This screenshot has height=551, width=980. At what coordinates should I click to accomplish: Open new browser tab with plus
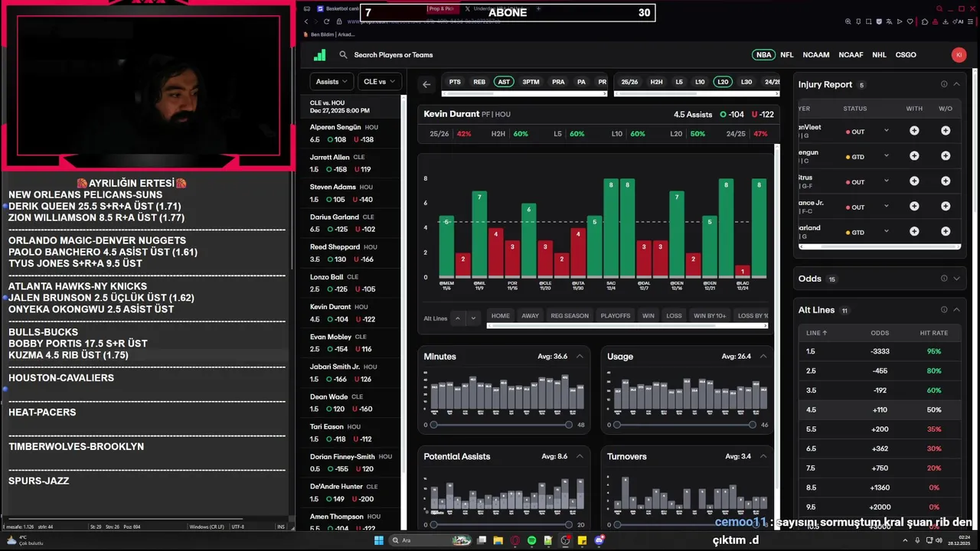click(x=538, y=8)
